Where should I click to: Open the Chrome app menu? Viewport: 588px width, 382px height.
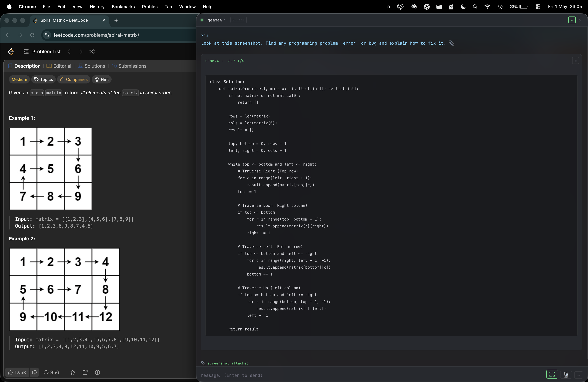coord(27,7)
